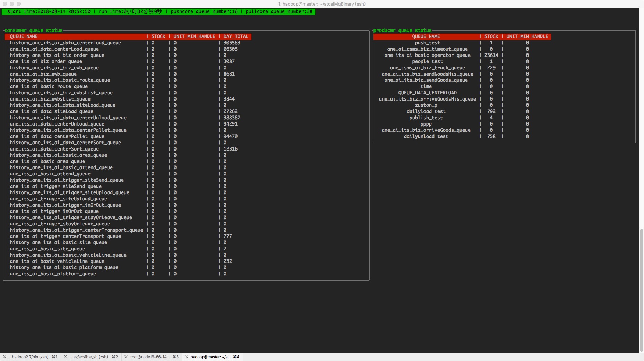Click the day total value 94291
Viewport: 644px width, 361px height.
230,124
